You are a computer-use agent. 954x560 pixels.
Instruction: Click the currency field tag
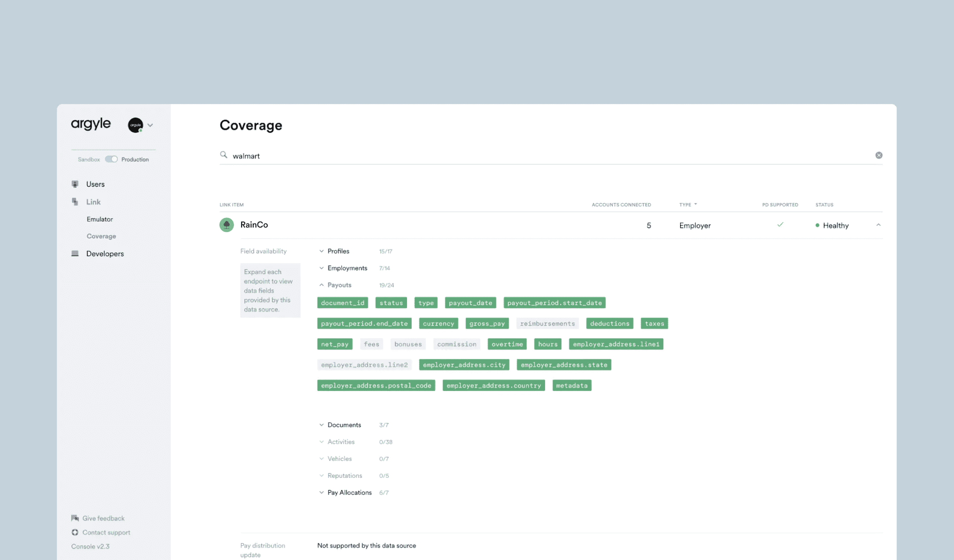tap(438, 323)
